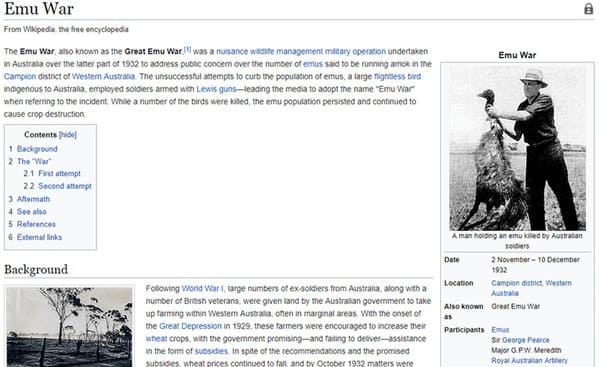Follow the Lewis guns link

click(x=216, y=89)
